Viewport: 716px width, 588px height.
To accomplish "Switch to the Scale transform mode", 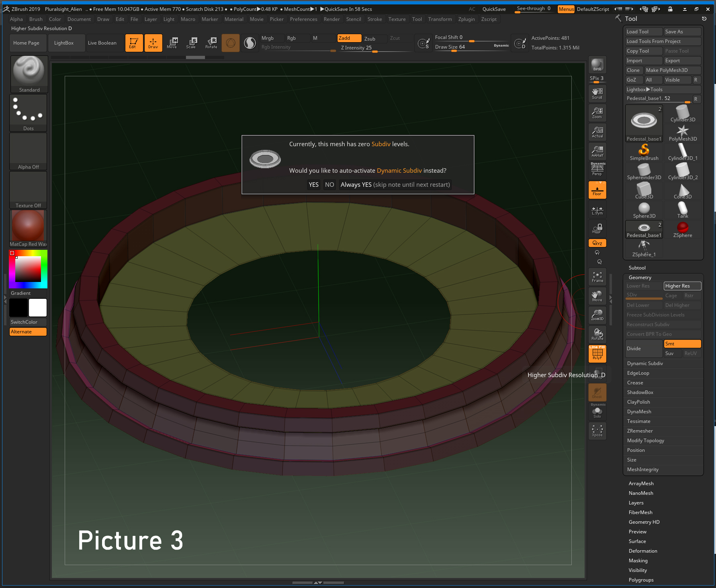I will pyautogui.click(x=191, y=43).
